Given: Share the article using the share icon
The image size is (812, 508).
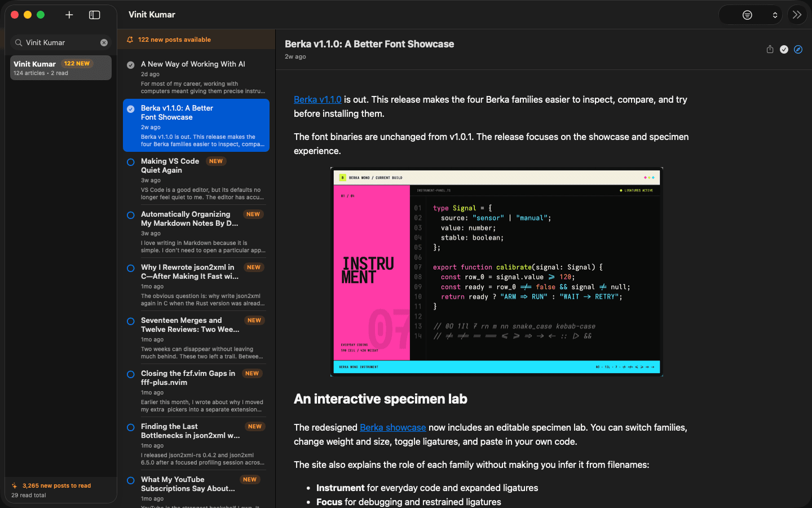Looking at the screenshot, I should [770, 49].
